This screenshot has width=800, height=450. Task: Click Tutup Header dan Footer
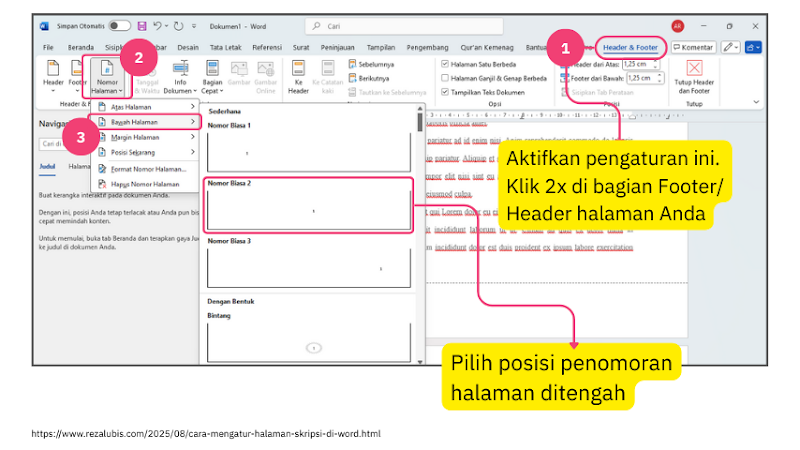694,77
